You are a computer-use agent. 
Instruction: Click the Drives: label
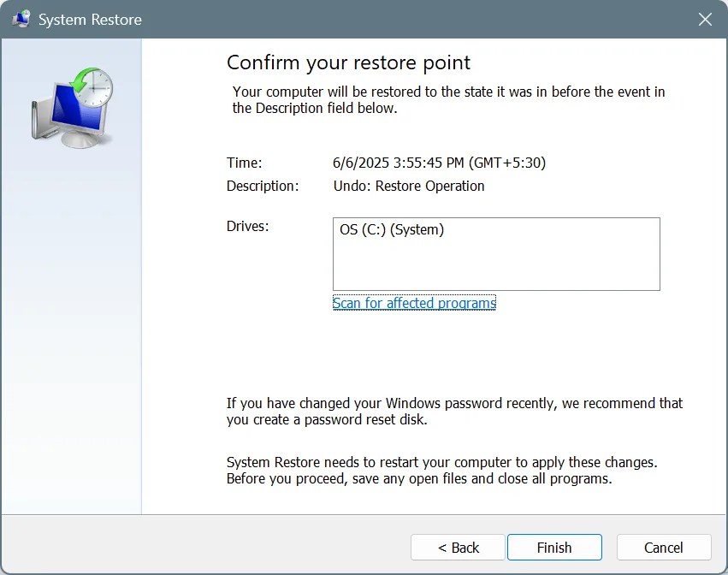pyautogui.click(x=247, y=226)
